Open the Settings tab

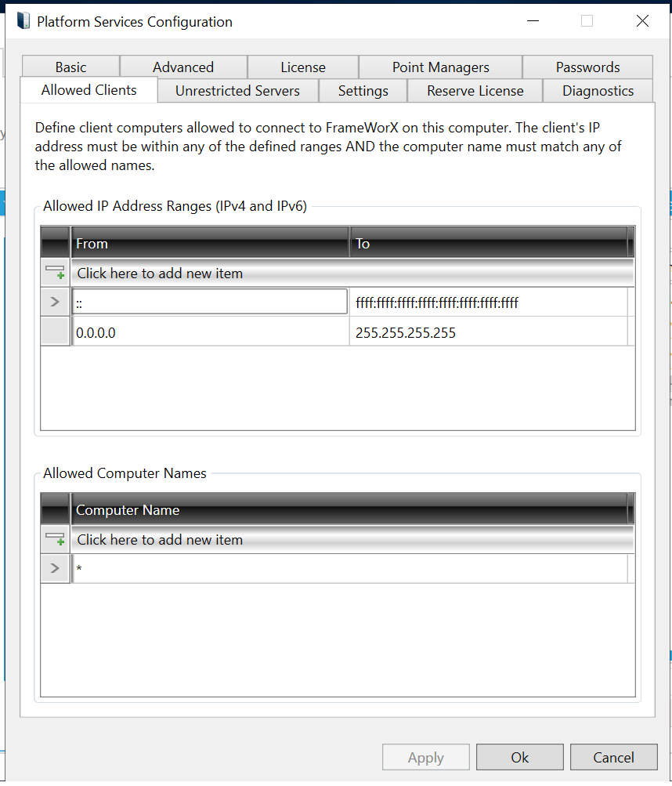click(x=363, y=91)
